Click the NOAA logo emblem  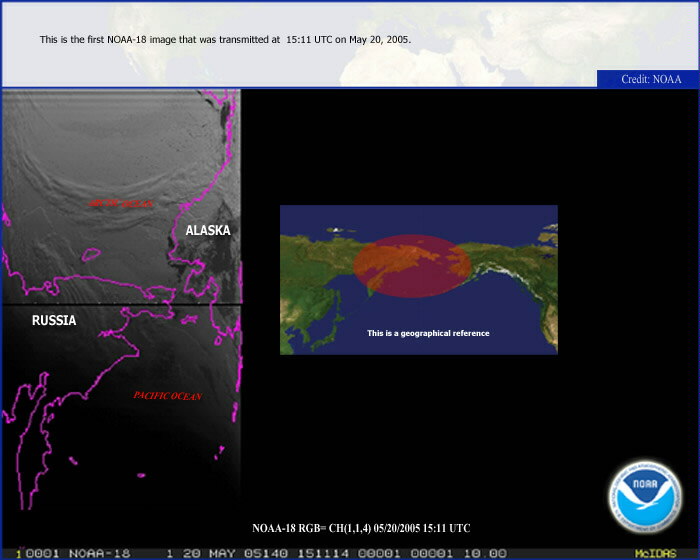pos(645,497)
